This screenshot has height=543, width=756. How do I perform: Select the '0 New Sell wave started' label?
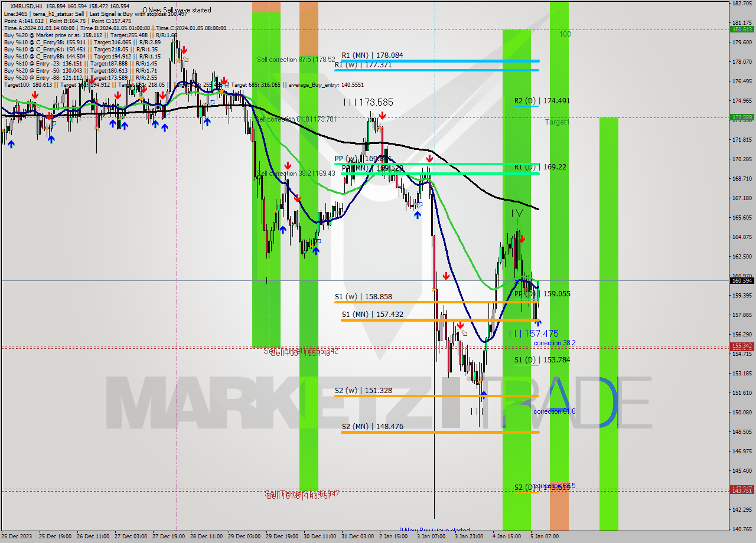(177, 10)
